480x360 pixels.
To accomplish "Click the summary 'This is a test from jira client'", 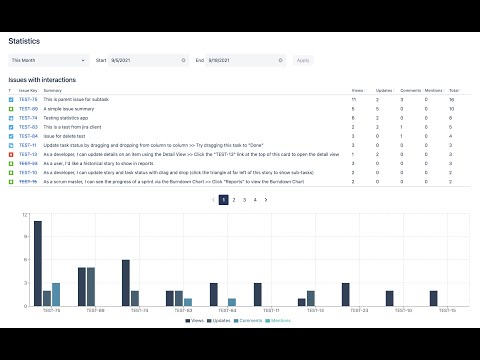I will pyautogui.click(x=72, y=127).
